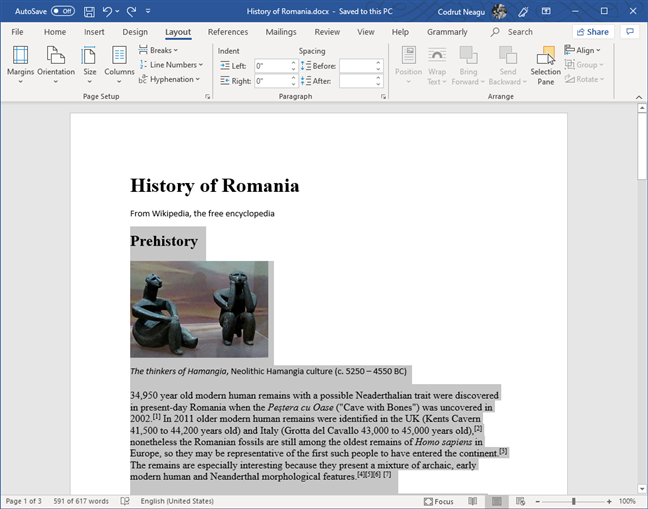Click the vertical scrollbar thumb
The image size is (648, 509).
[642, 146]
